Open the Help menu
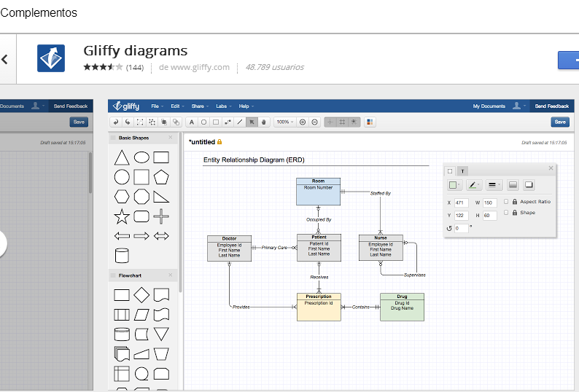 point(246,106)
